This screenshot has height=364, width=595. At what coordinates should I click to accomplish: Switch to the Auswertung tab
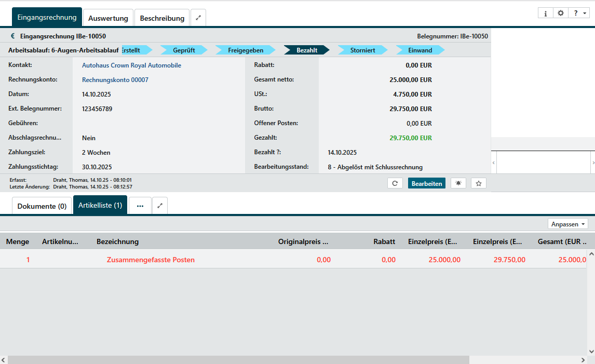click(x=108, y=18)
